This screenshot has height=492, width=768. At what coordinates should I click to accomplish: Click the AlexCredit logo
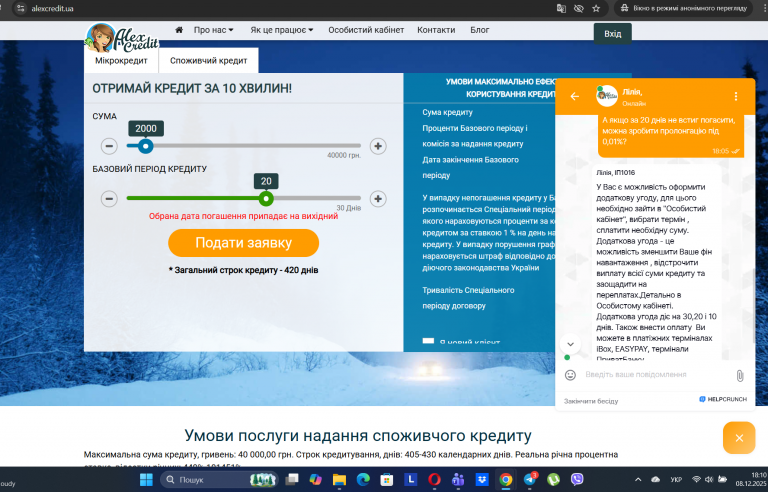(x=122, y=38)
